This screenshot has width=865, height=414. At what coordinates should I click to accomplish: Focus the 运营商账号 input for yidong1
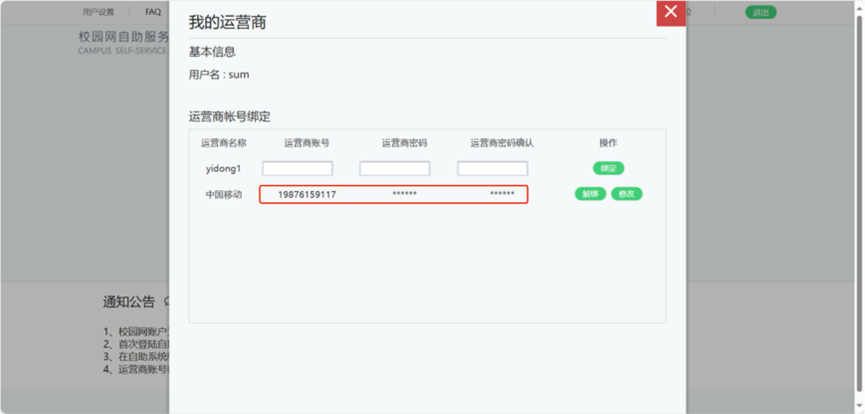297,169
